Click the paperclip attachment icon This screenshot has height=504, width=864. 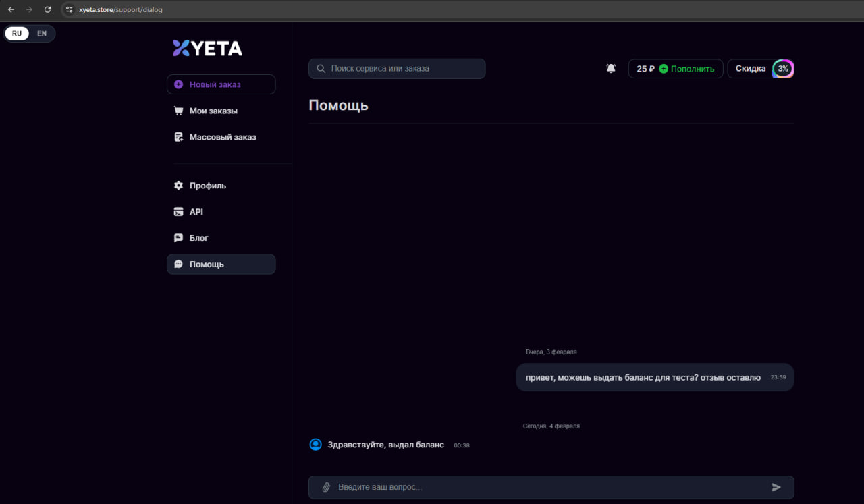(326, 487)
